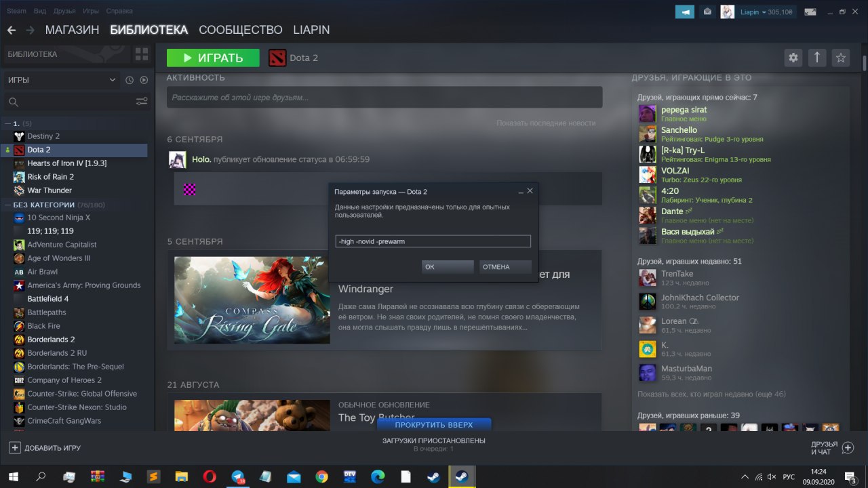Image resolution: width=868 pixels, height=488 pixels.
Task: Open Opera browser in taskbar
Action: click(x=210, y=476)
